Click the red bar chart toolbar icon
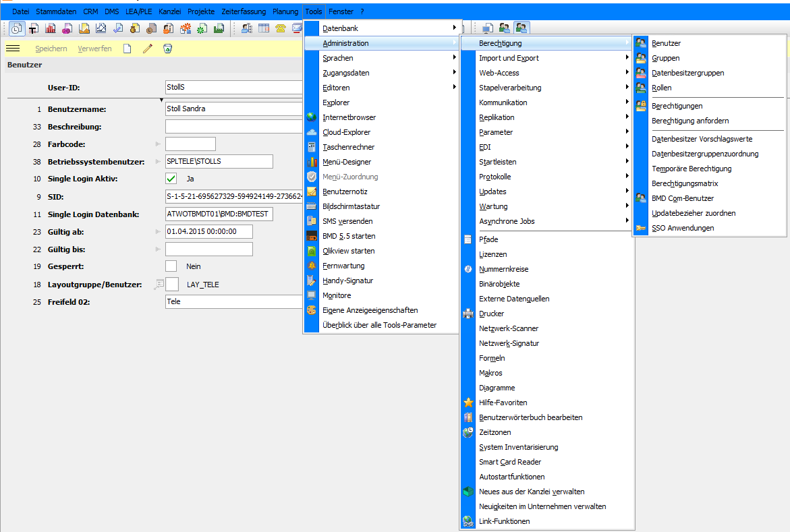The height and width of the screenshot is (532, 790). click(x=51, y=28)
